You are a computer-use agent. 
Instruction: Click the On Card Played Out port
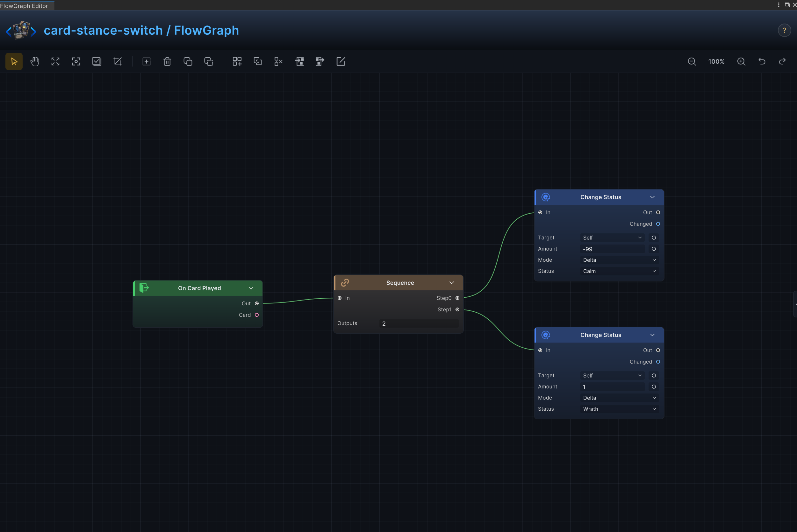(x=257, y=303)
